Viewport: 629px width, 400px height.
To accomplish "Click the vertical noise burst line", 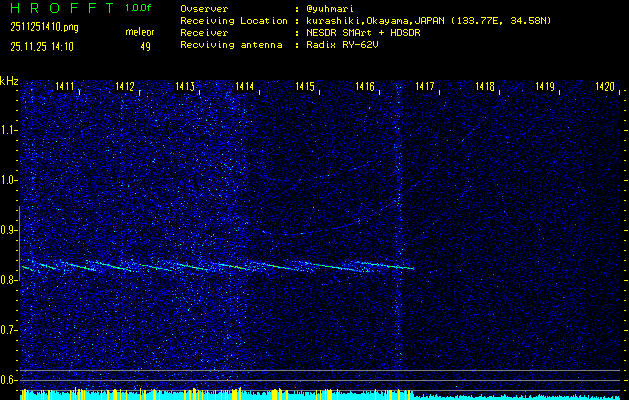I will coord(400,200).
